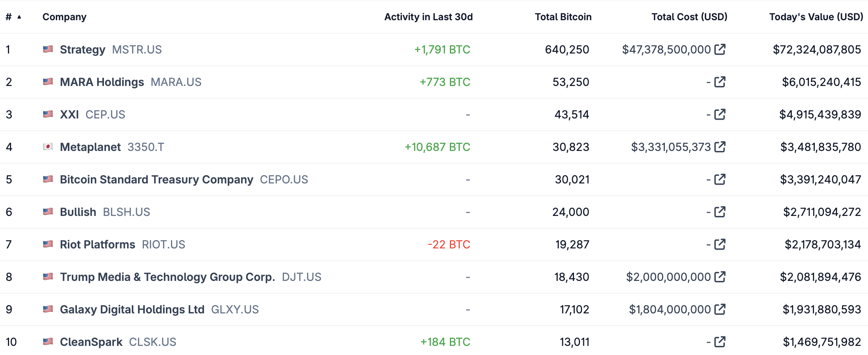The height and width of the screenshot is (355, 868).
Task: Open Galaxy Digital Holdings' cost source link
Action: (720, 309)
